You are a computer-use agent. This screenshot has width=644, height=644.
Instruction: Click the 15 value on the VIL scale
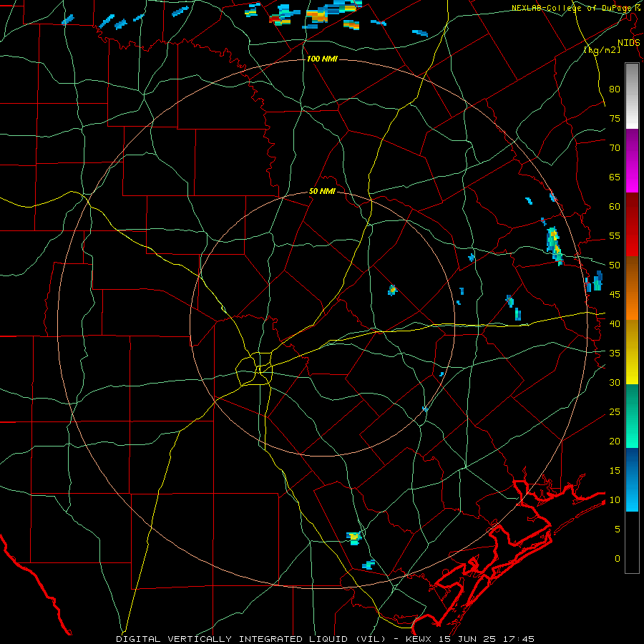point(615,470)
